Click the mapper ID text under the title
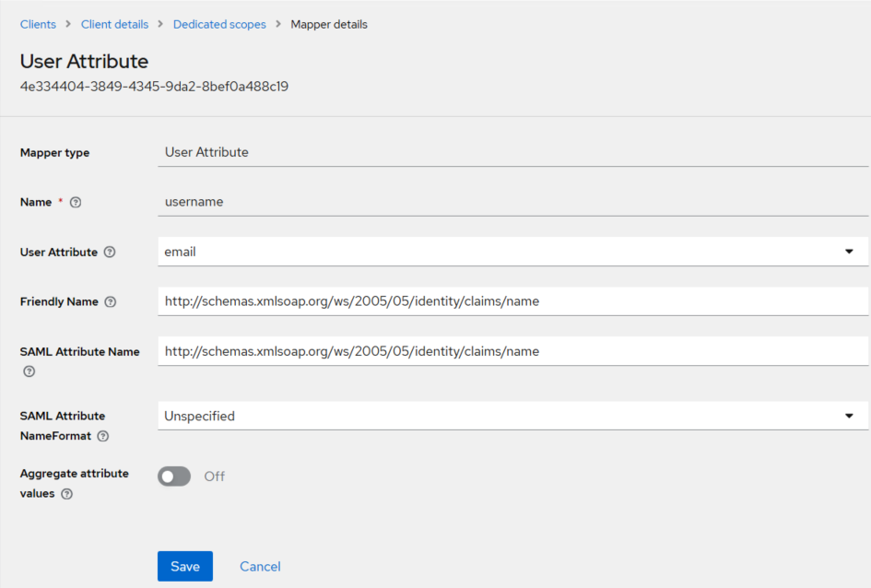 (154, 88)
